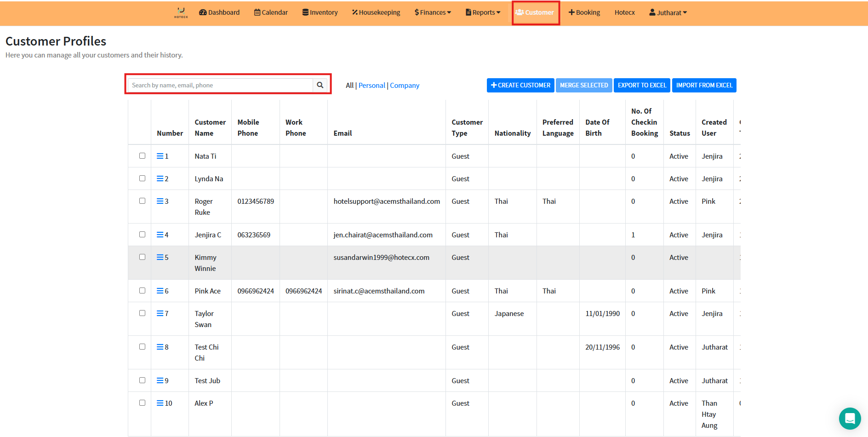Click the Hotecx logo icon
The height and width of the screenshot is (437, 868).
(181, 12)
